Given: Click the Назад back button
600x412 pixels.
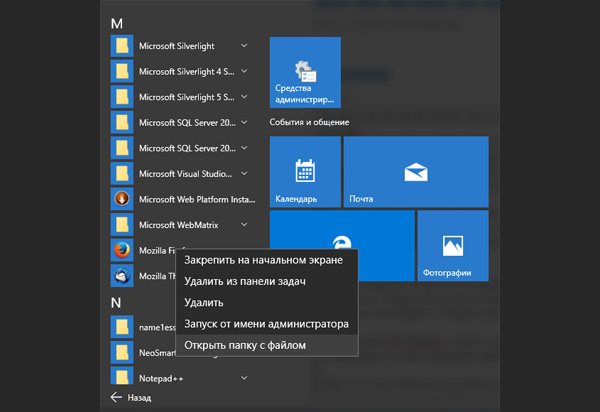Looking at the screenshot, I should coord(130,397).
